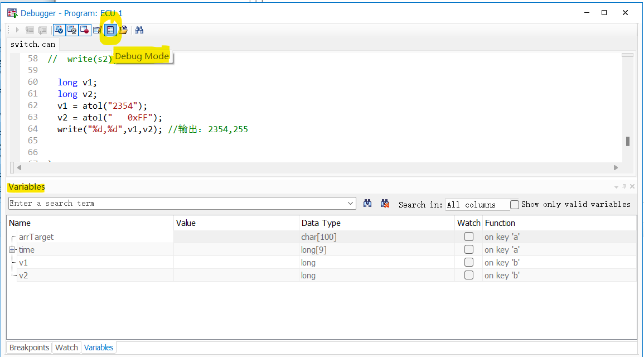Viewport: 644px width, 357px height.
Task: Click the editor split handle above scrollbar
Action: (628, 55)
